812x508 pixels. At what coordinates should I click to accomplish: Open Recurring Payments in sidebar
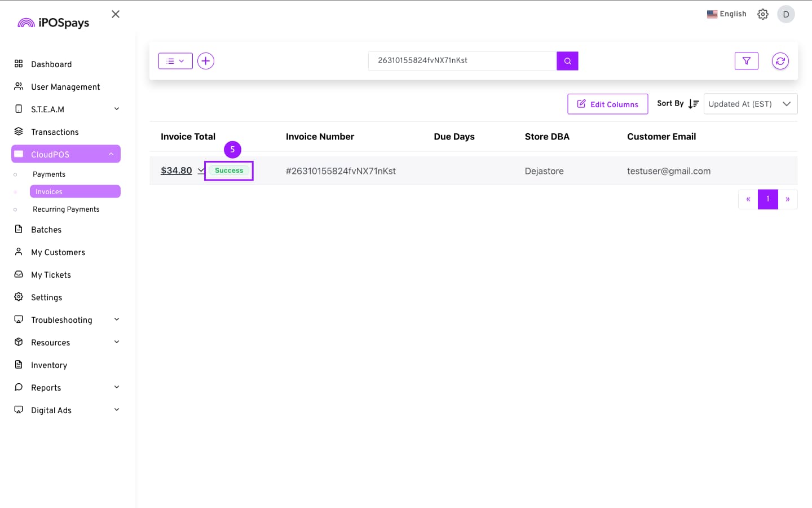point(66,209)
